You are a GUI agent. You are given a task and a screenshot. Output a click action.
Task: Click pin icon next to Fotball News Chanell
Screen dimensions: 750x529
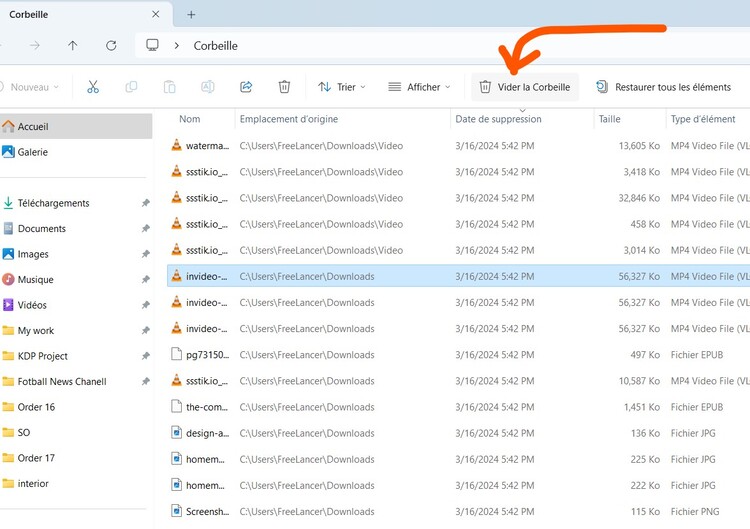145,381
